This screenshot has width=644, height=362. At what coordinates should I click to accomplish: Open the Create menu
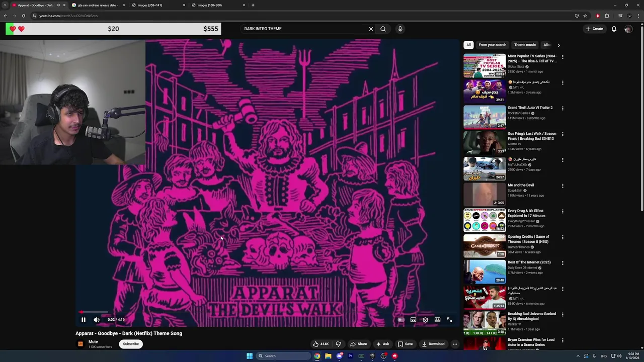[x=594, y=29]
